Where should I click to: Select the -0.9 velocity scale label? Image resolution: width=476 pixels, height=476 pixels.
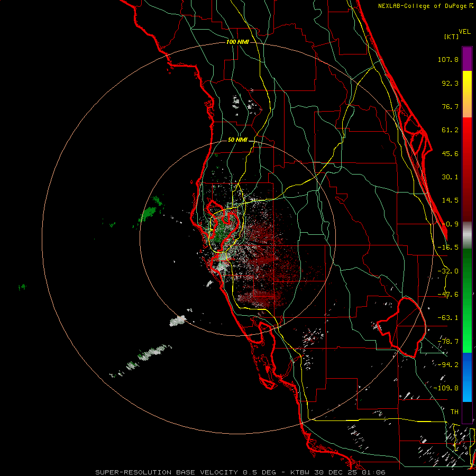(450, 224)
